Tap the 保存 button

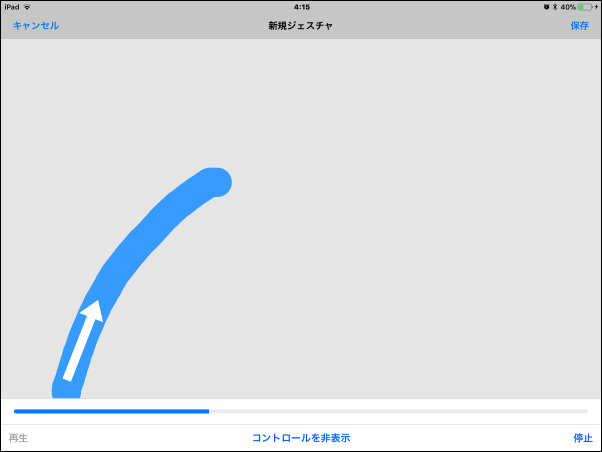pos(579,26)
